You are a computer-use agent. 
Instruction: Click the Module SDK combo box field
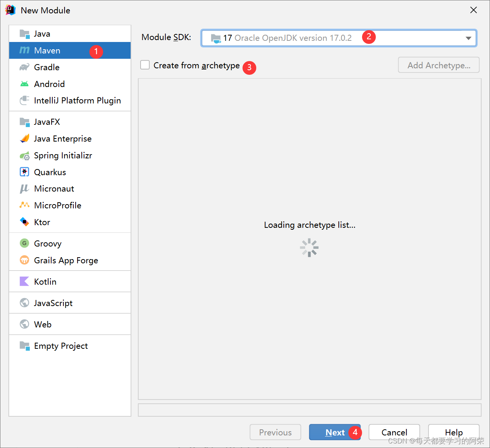pyautogui.click(x=339, y=38)
